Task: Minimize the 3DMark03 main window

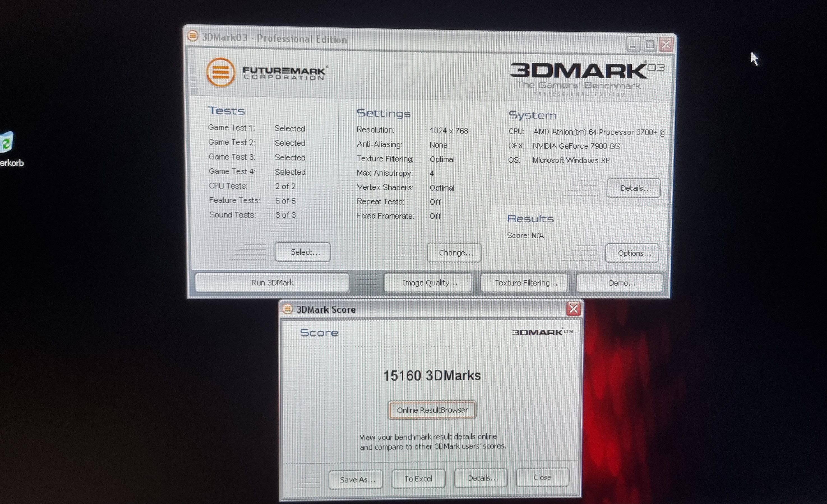Action: 633,44
